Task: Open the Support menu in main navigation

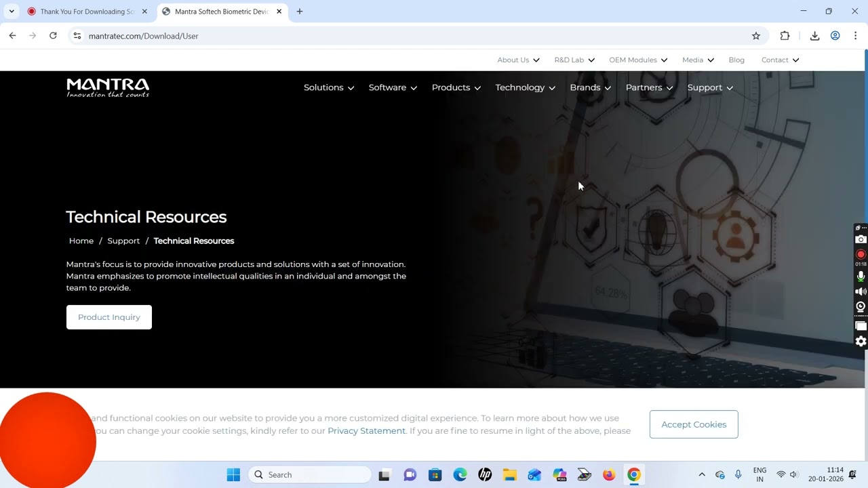Action: pyautogui.click(x=710, y=87)
